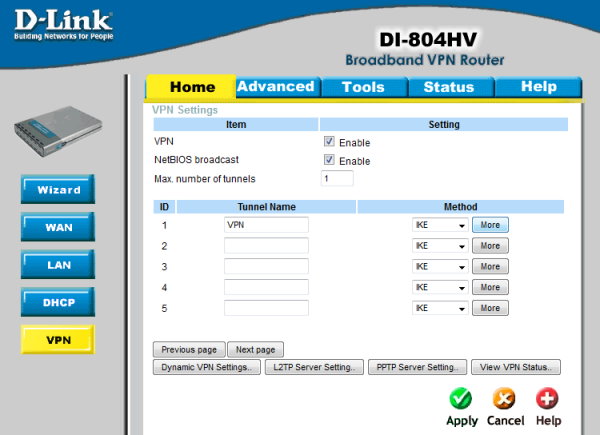The height and width of the screenshot is (435, 600).
Task: Click the tunnel 3 name field
Action: (266, 266)
